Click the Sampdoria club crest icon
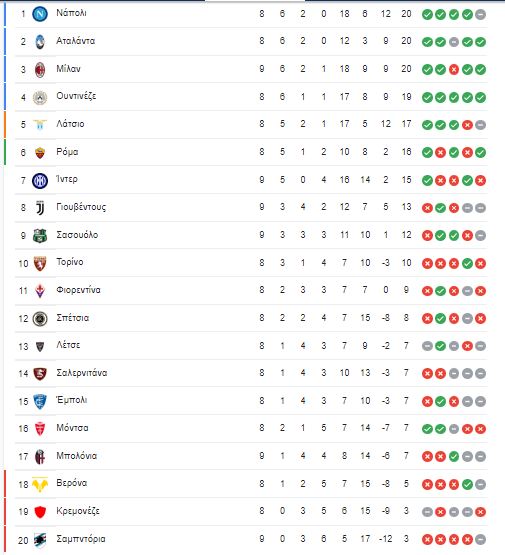The height and width of the screenshot is (555, 505). point(40,539)
